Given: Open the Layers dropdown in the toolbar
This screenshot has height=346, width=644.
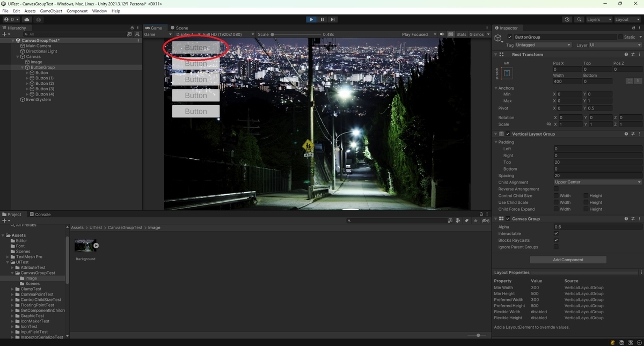Looking at the screenshot, I should tap(598, 19).
